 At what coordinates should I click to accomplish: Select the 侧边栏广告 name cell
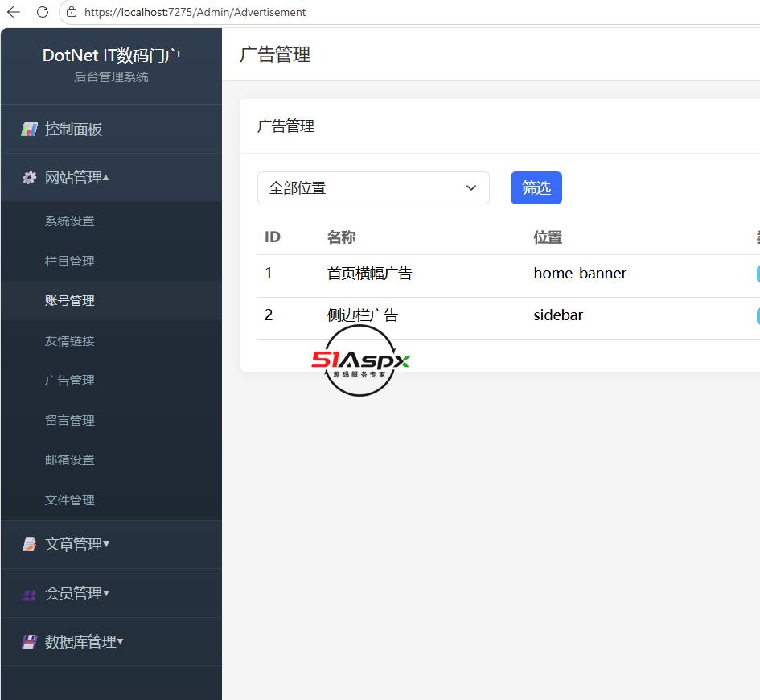click(x=363, y=315)
